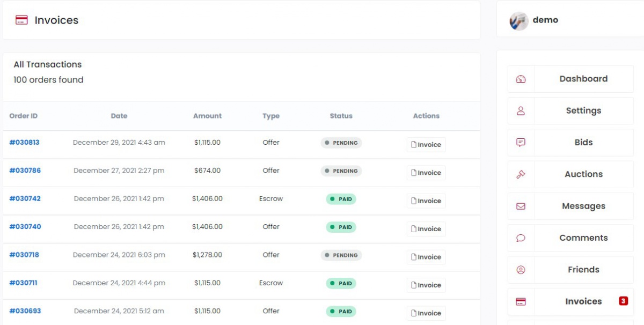Open order #030813 link

point(24,143)
